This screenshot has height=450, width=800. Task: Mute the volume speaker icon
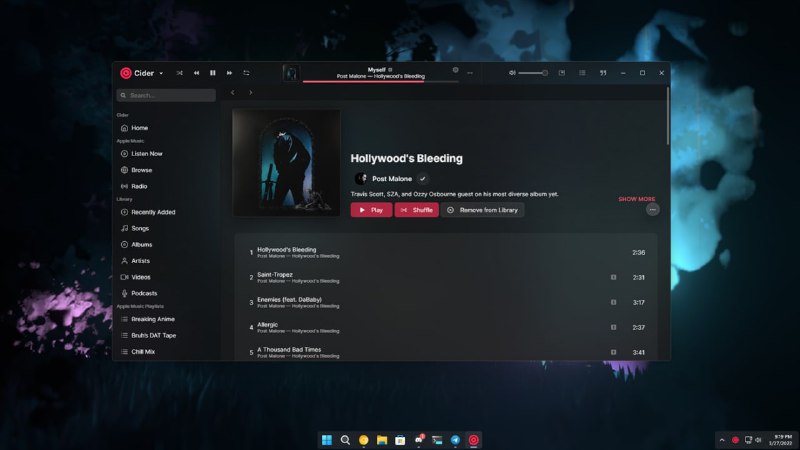(x=512, y=73)
